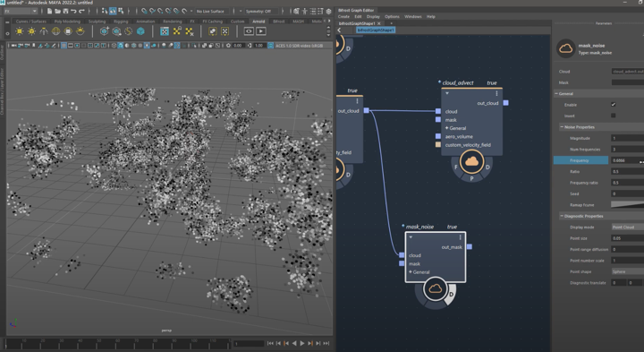Open Arnold RenderView eye icon
The image size is (644, 352).
click(x=249, y=31)
